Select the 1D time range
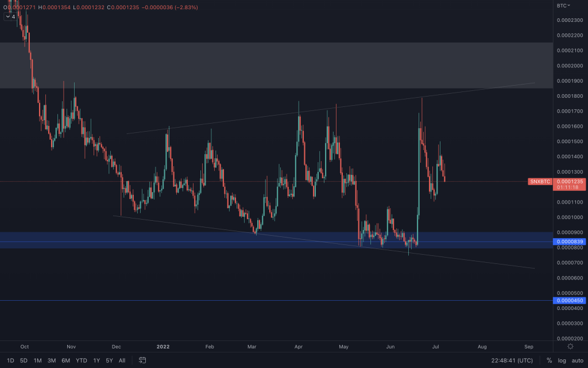 (x=9, y=361)
